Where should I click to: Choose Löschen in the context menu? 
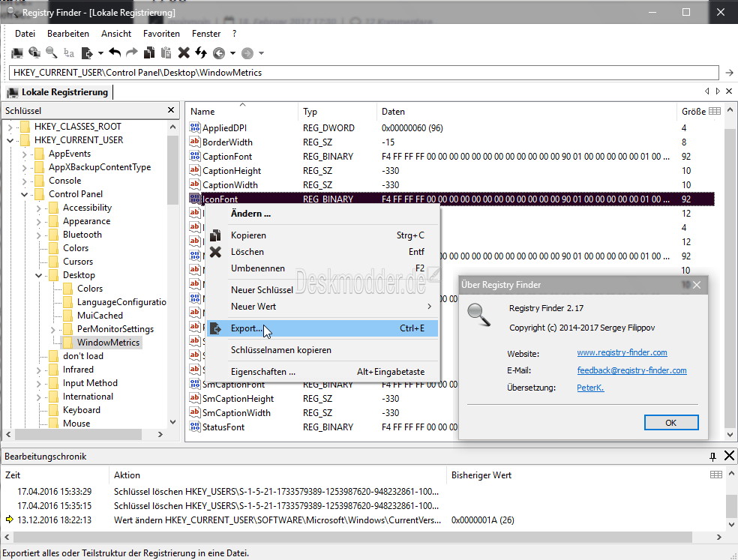tap(322, 252)
